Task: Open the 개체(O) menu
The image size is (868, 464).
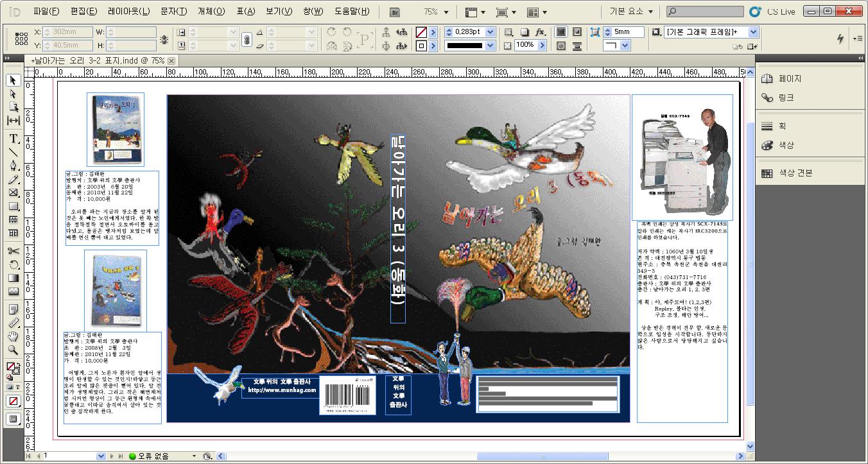Action: [211, 12]
